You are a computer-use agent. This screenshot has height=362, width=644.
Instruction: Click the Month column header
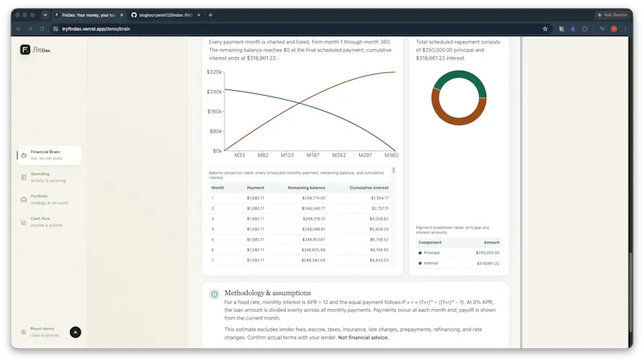(217, 187)
